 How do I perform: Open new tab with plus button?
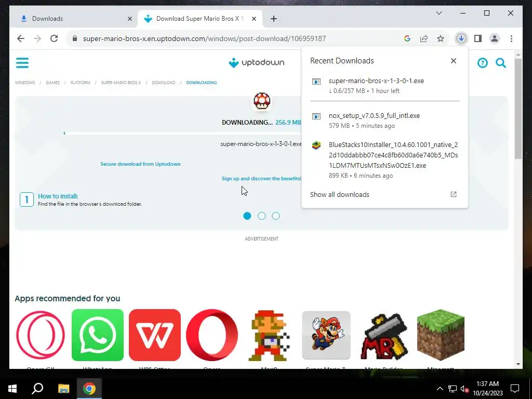[273, 19]
